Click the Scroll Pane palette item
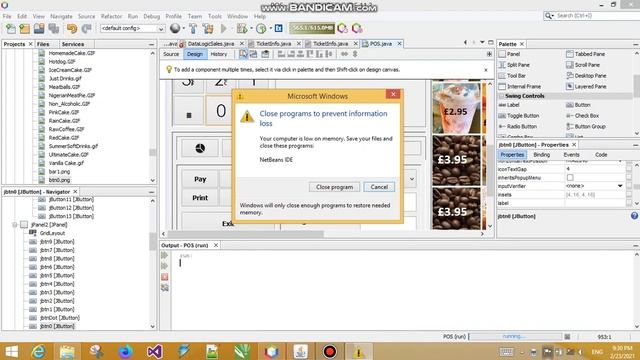Screen dimensions: 640x360 (583, 65)
